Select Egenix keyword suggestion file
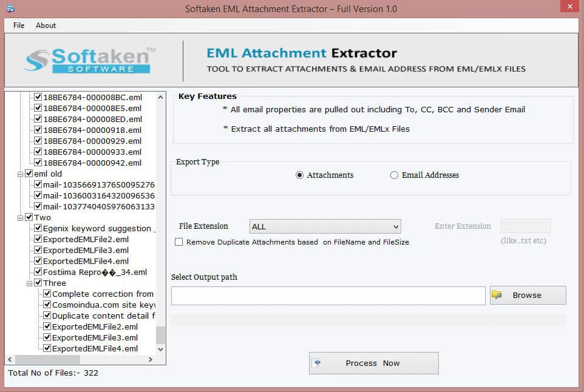The width and height of the screenshot is (584, 392). (x=99, y=228)
